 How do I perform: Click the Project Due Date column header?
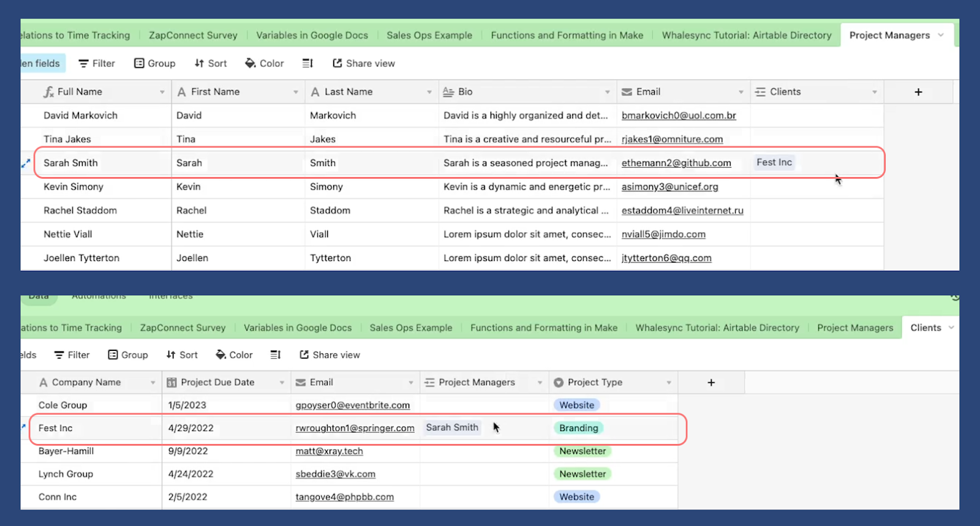[x=227, y=382]
